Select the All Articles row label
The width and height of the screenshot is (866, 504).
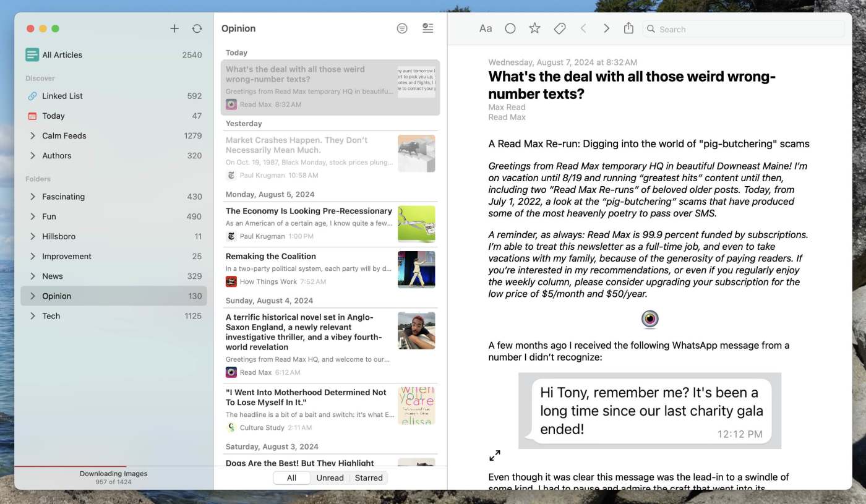point(62,54)
